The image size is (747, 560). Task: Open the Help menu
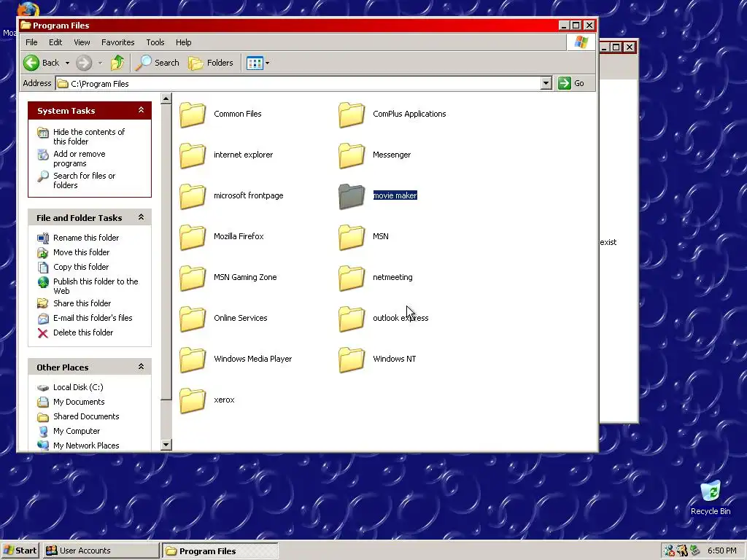[183, 42]
